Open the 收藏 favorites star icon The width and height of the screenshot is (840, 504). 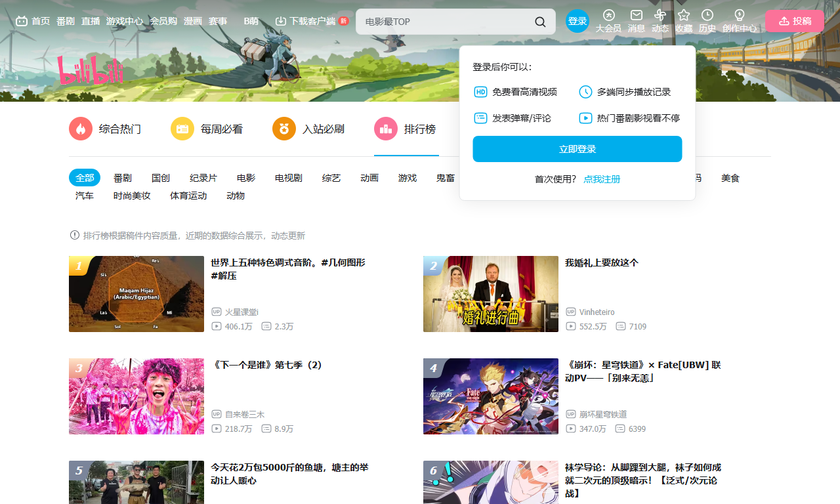pos(684,15)
